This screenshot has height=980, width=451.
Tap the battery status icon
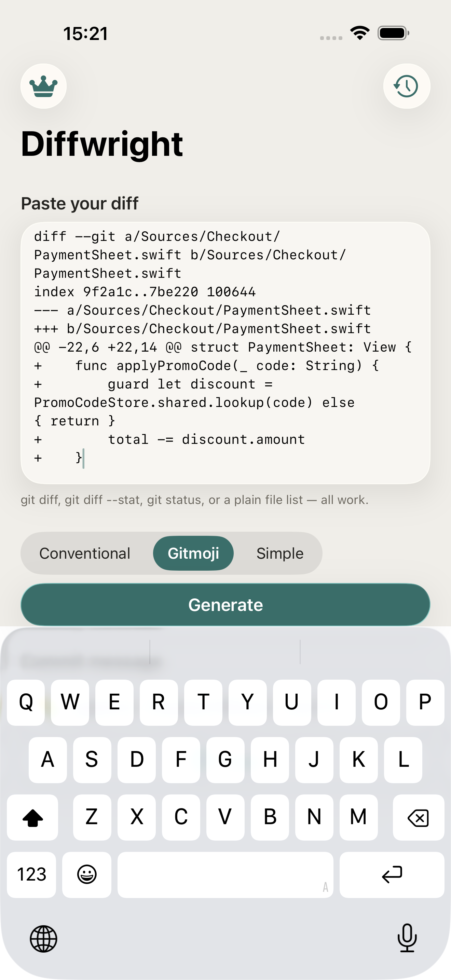point(394,33)
